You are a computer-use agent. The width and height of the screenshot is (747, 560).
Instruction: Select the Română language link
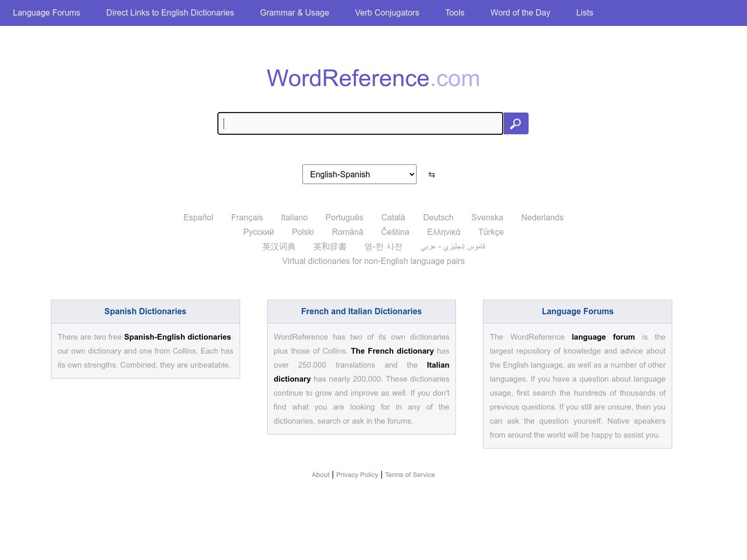pyautogui.click(x=348, y=232)
